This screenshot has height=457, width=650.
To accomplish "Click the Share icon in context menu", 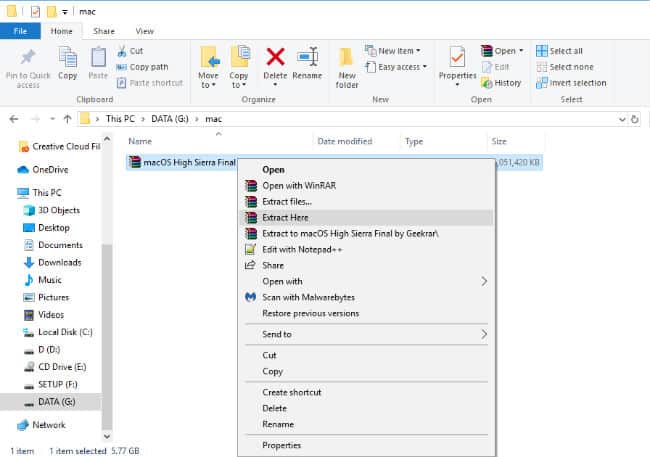I will coord(250,265).
